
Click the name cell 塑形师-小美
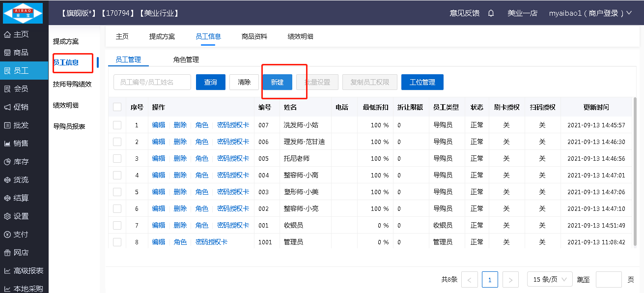click(x=301, y=192)
